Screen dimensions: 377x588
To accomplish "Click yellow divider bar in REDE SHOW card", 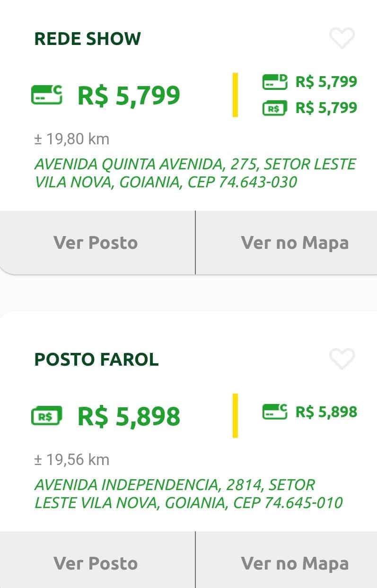I will coord(235,95).
